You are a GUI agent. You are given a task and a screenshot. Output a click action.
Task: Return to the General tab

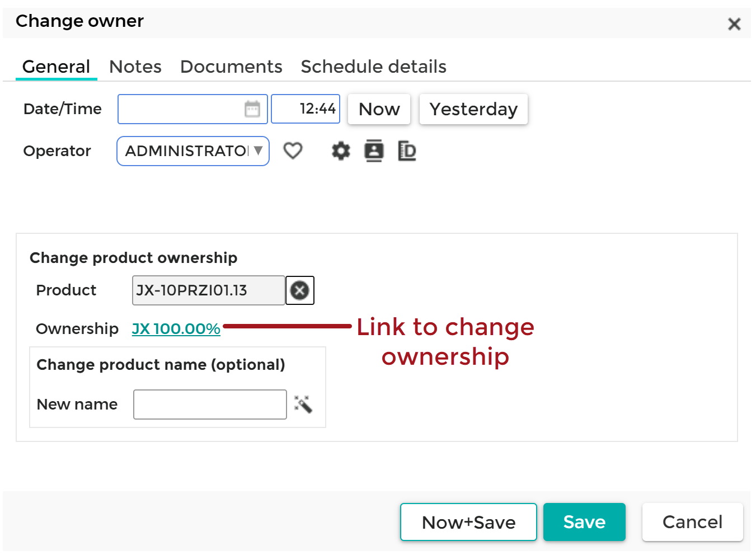pos(55,66)
